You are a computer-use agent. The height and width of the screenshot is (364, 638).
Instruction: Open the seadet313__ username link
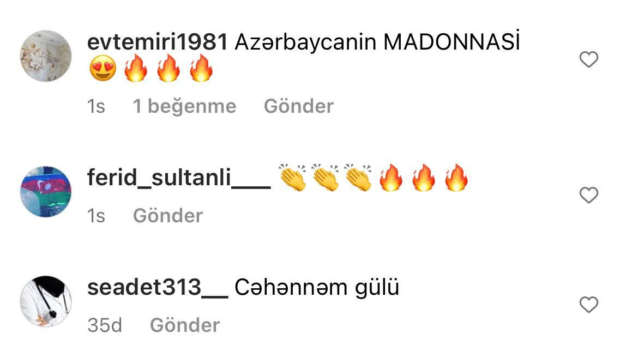point(158,288)
